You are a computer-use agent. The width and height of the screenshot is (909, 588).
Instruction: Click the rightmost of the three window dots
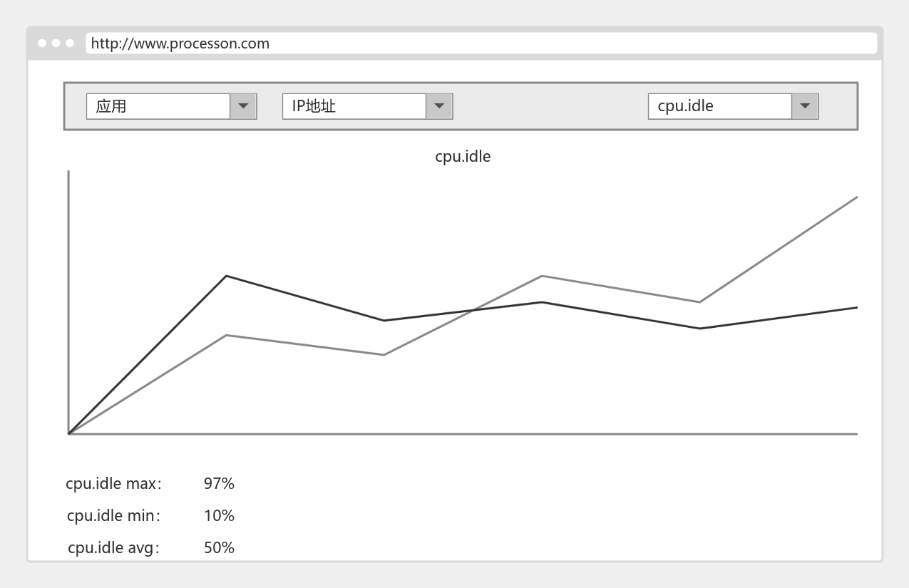70,43
